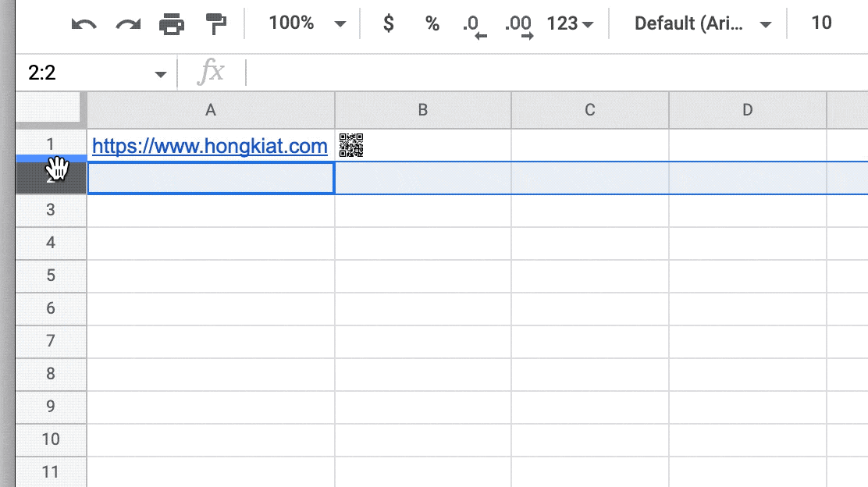The width and height of the screenshot is (868, 487).
Task: Open the Print dialog icon
Action: pyautogui.click(x=170, y=23)
